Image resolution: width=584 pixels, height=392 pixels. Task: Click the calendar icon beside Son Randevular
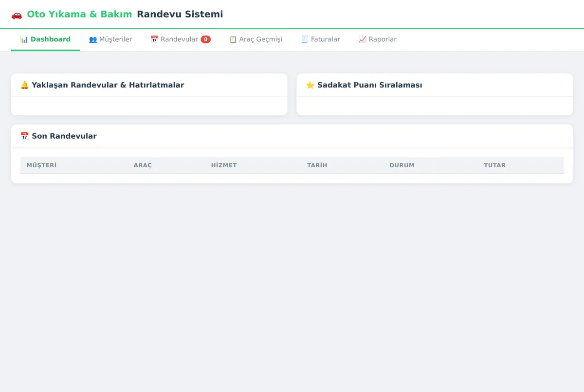(x=25, y=136)
